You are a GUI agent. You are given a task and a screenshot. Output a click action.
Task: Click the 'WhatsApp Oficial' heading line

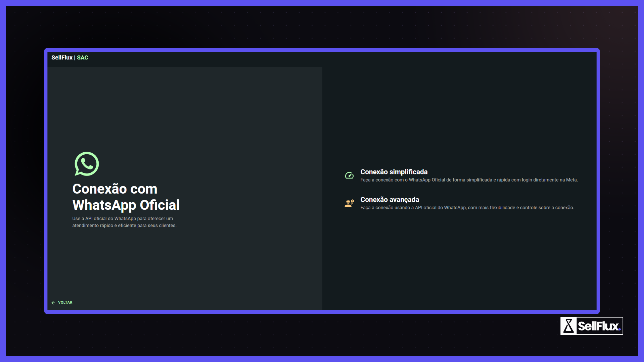click(x=126, y=205)
